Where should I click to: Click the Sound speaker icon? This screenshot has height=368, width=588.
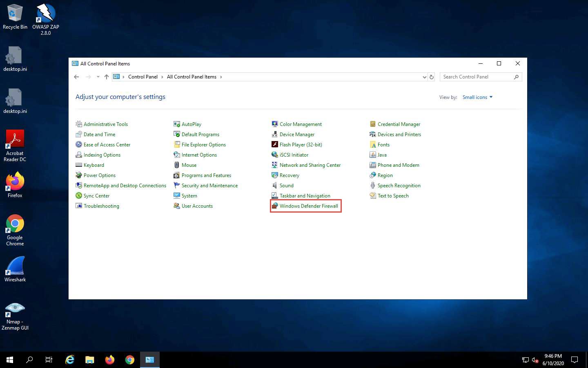(275, 185)
